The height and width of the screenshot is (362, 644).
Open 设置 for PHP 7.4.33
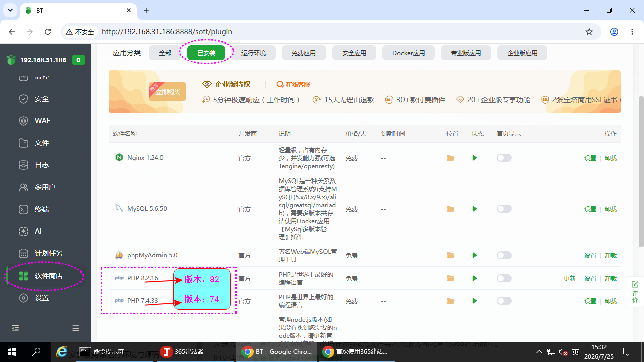590,301
